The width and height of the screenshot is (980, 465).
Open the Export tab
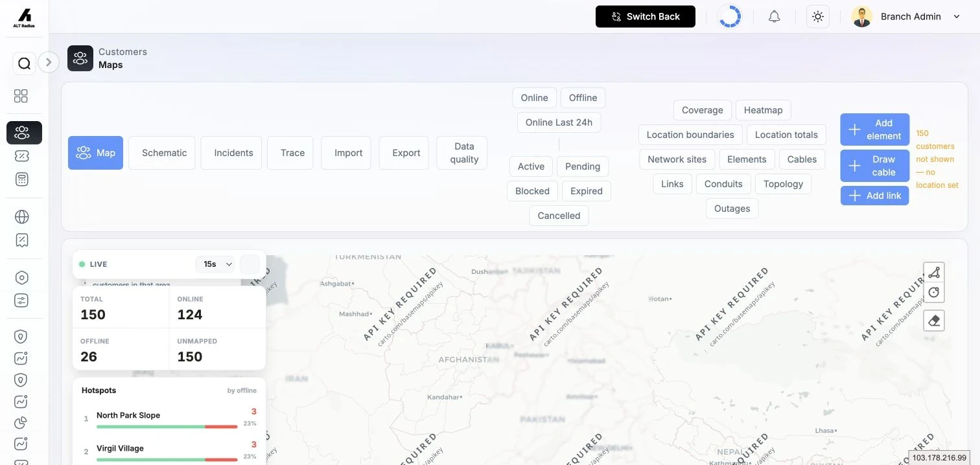tap(404, 153)
